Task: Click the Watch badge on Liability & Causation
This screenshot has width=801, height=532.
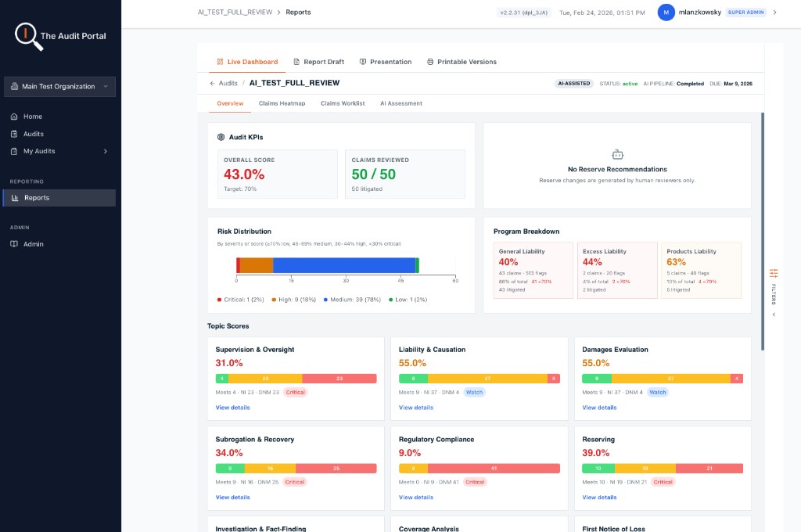Action: (x=474, y=392)
